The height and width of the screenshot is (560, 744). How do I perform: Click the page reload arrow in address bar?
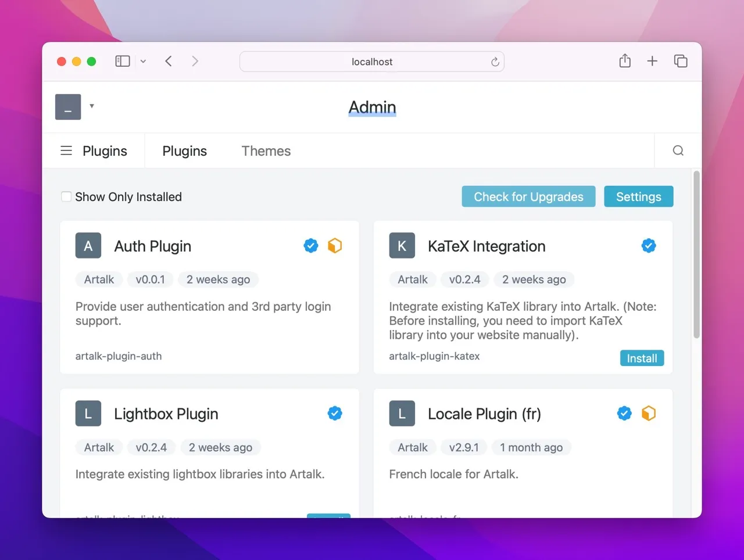tap(495, 62)
